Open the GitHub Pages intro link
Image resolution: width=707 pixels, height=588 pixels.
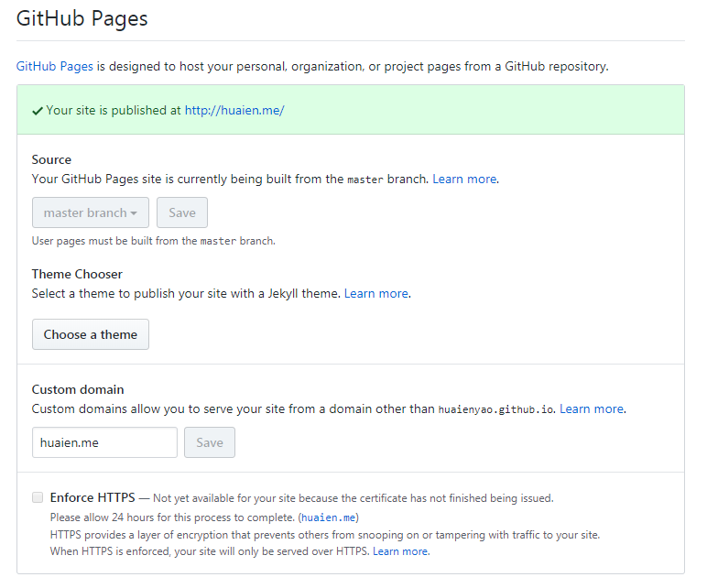[x=55, y=66]
